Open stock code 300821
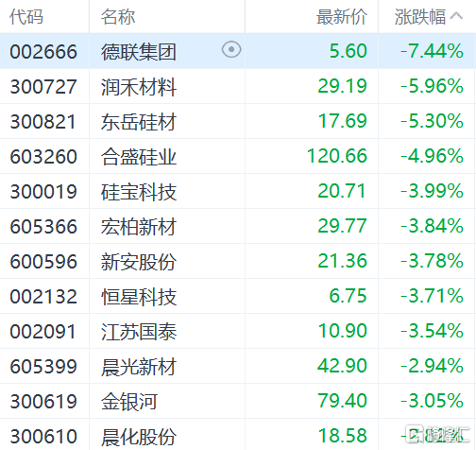 [43, 122]
